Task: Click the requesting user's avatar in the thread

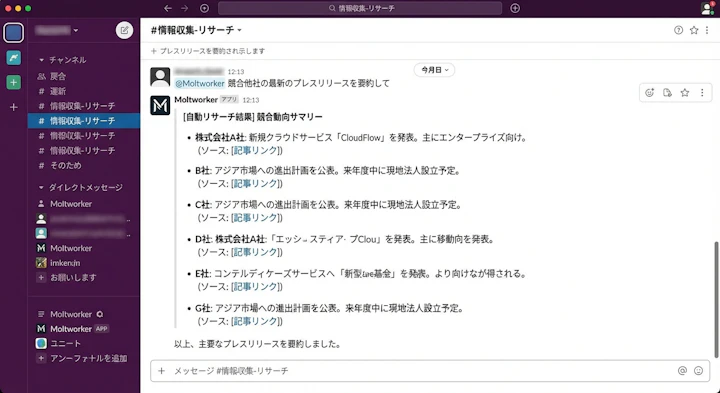Action: [160, 77]
